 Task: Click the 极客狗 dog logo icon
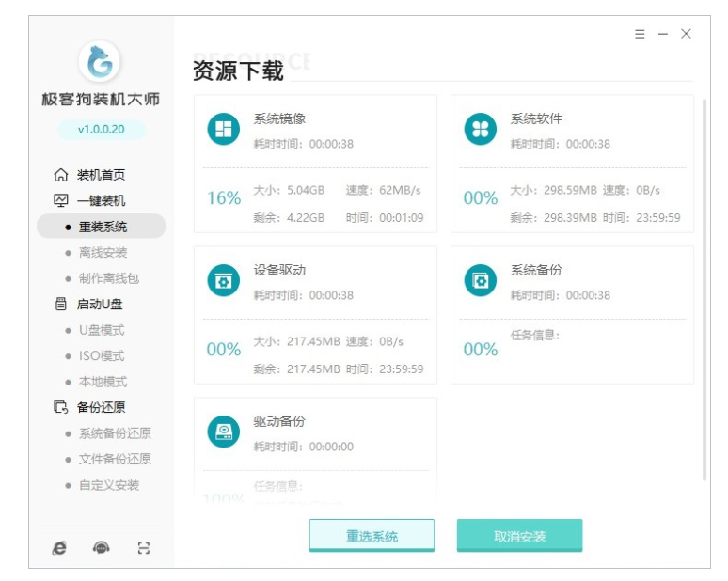click(100, 62)
